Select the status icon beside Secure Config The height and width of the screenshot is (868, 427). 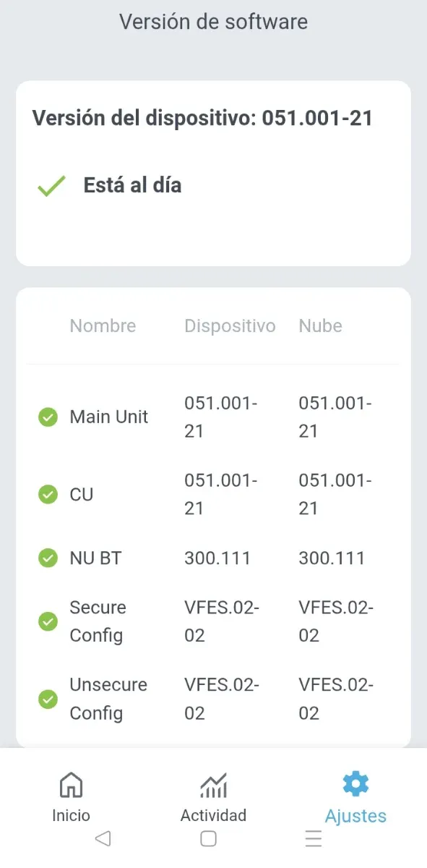(x=48, y=621)
